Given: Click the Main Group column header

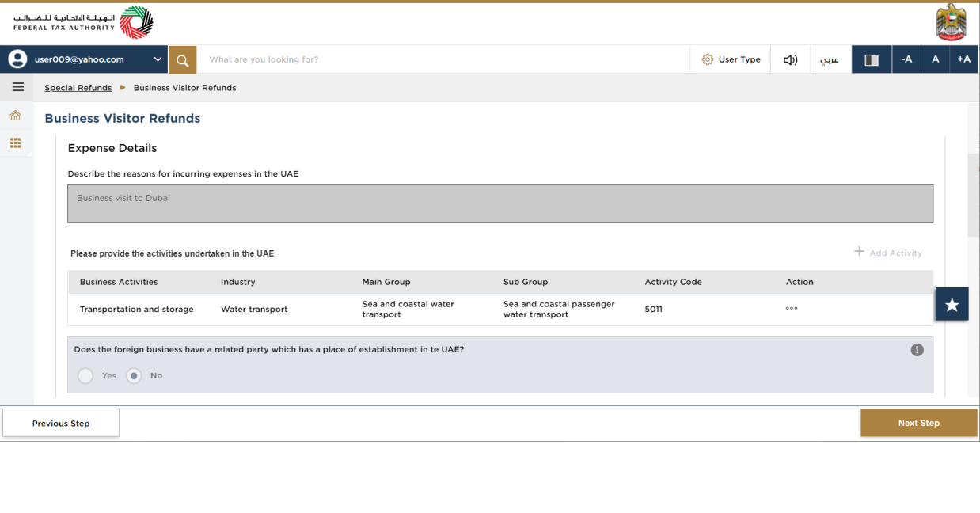Looking at the screenshot, I should tap(386, 282).
